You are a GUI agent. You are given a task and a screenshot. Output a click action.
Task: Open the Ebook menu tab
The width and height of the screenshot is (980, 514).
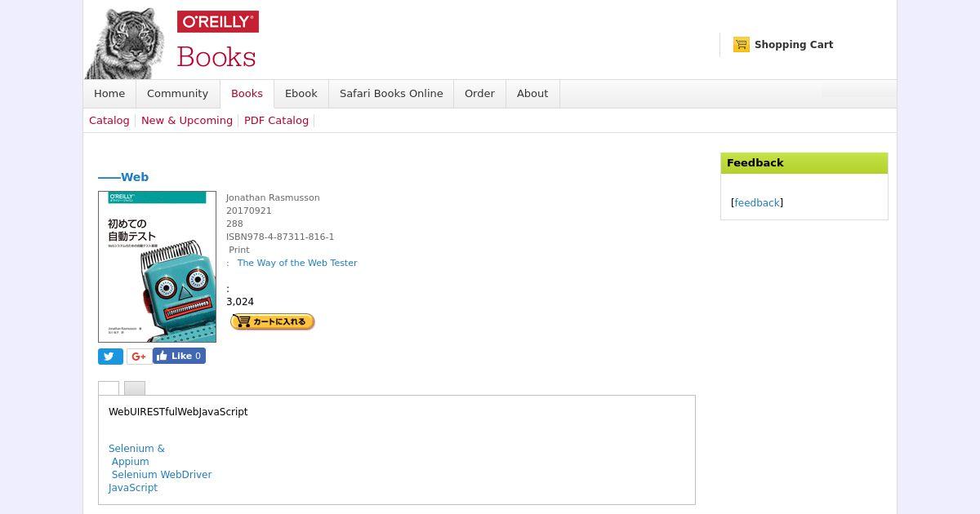point(301,94)
